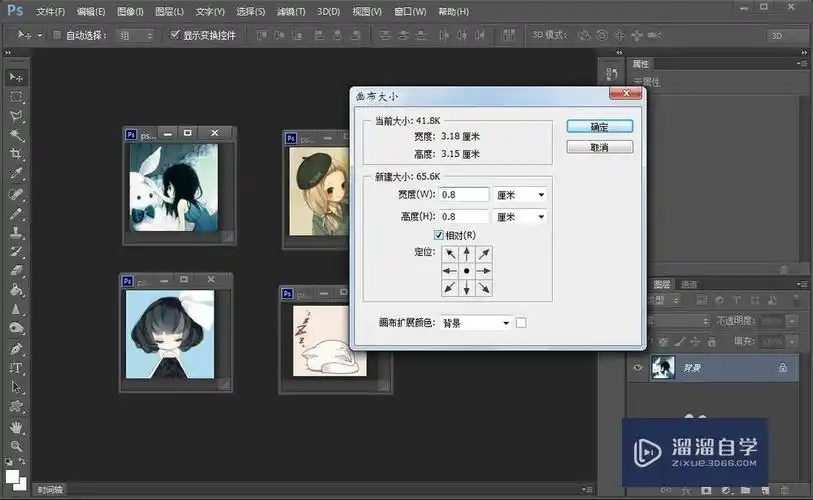The width and height of the screenshot is (813, 500).
Task: Open the 高度 unit 厘米 dropdown
Action: click(520, 217)
